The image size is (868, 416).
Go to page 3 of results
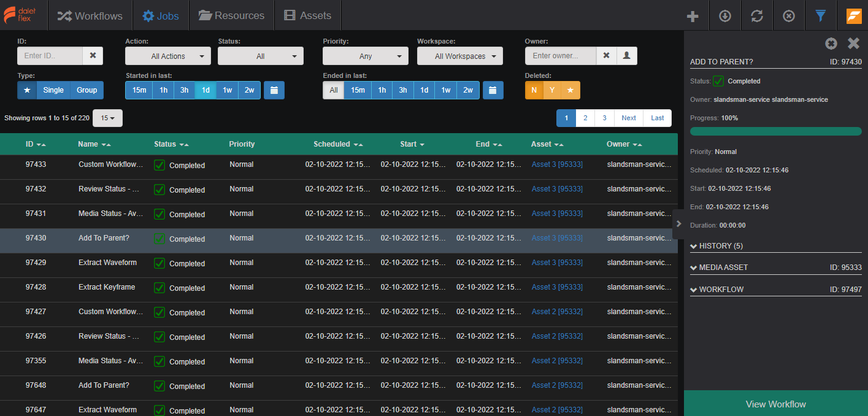tap(604, 118)
